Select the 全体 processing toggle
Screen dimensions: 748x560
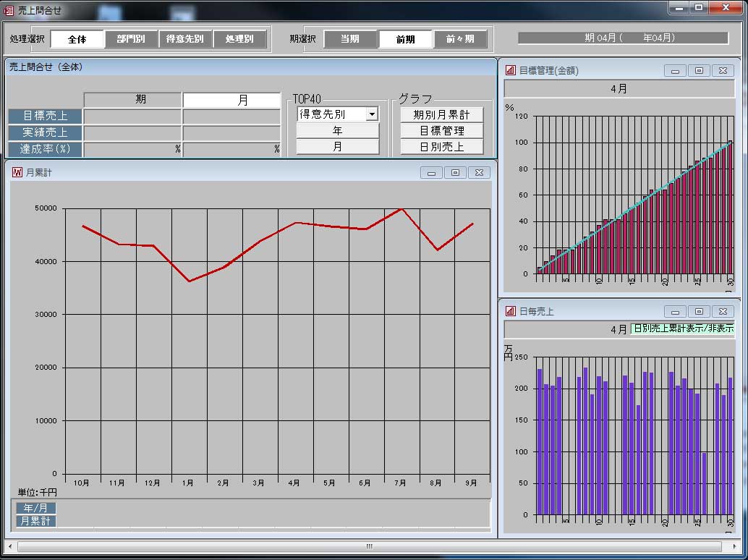click(x=77, y=39)
